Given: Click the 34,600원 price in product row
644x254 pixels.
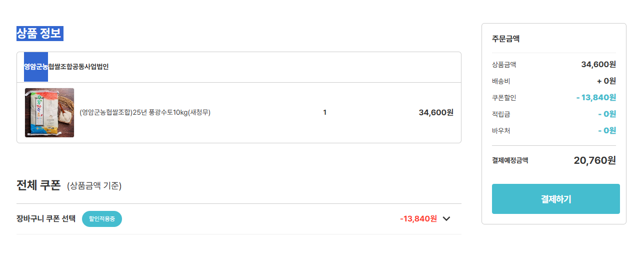Looking at the screenshot, I should (435, 113).
